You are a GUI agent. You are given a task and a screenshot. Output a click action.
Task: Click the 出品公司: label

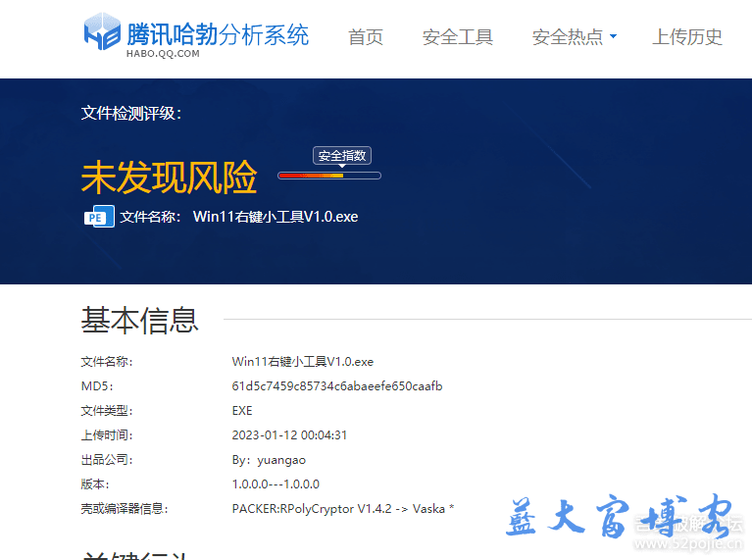click(107, 460)
